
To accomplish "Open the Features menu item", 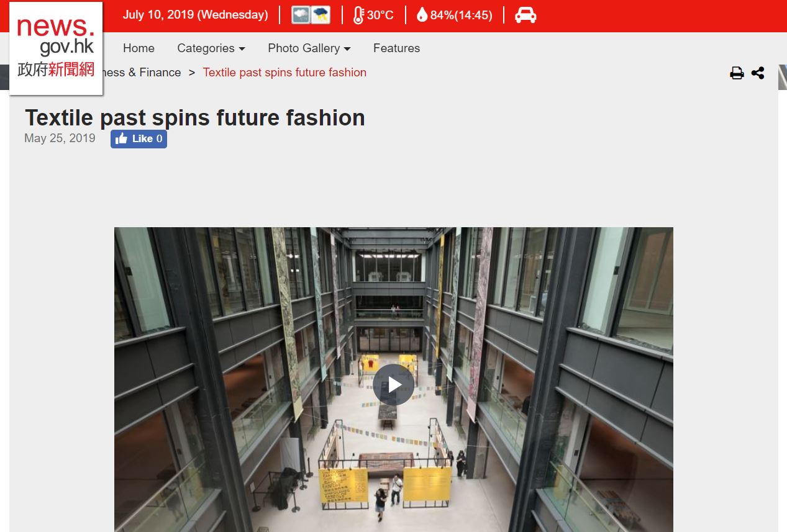I will tap(396, 48).
